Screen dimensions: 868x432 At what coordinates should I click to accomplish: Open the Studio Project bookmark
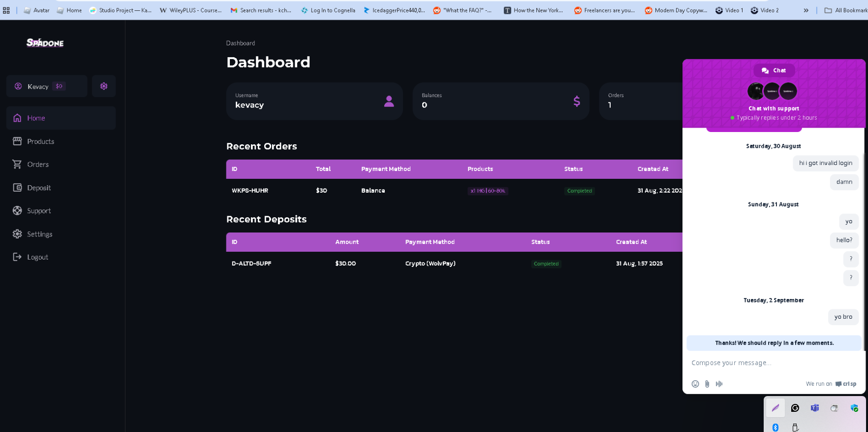[121, 10]
